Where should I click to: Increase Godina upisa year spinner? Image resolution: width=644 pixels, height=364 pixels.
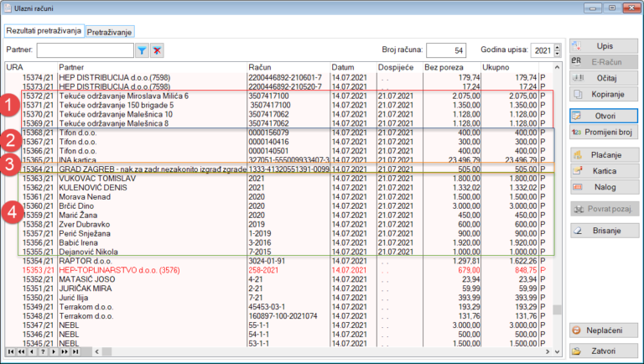pos(557,47)
